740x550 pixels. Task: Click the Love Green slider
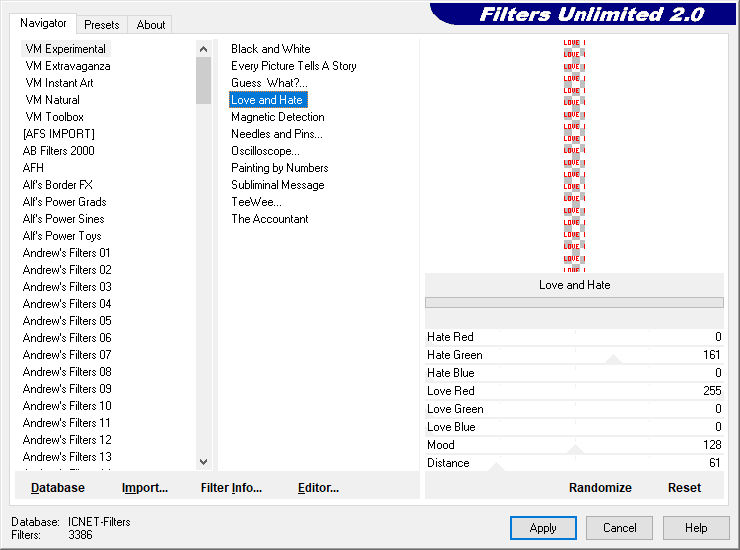574,408
